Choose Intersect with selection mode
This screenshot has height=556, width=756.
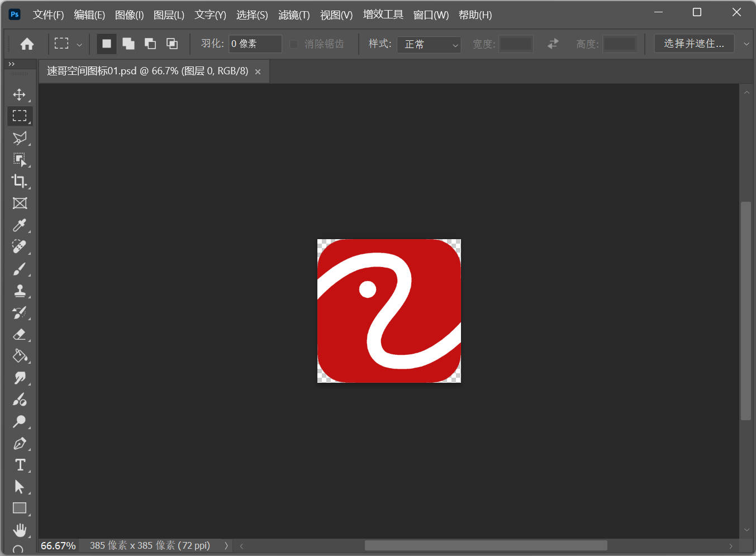(x=172, y=44)
